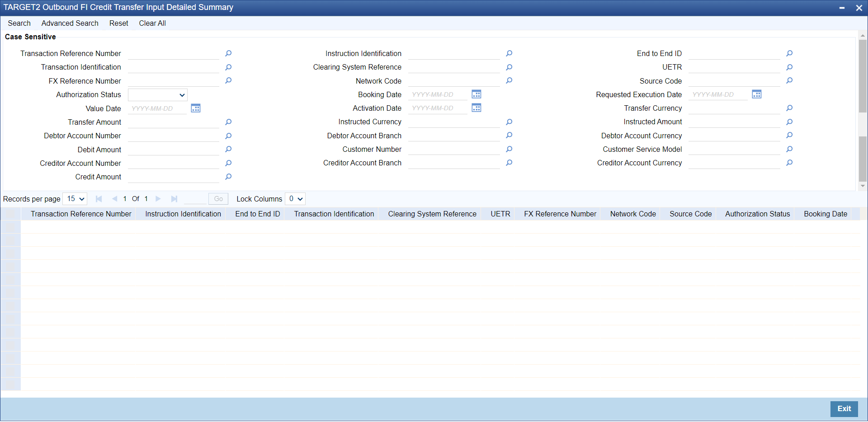Open lookup for Creditor Account Branch

509,163
